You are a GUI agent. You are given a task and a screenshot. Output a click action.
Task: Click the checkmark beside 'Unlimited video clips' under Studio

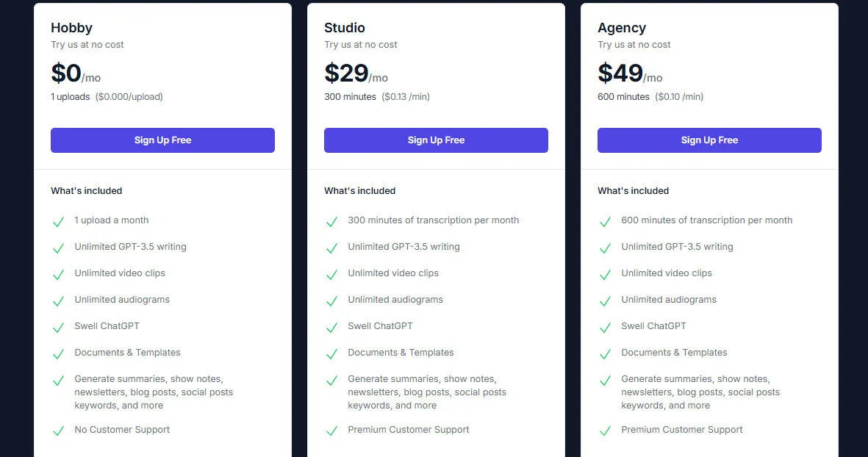coord(331,273)
